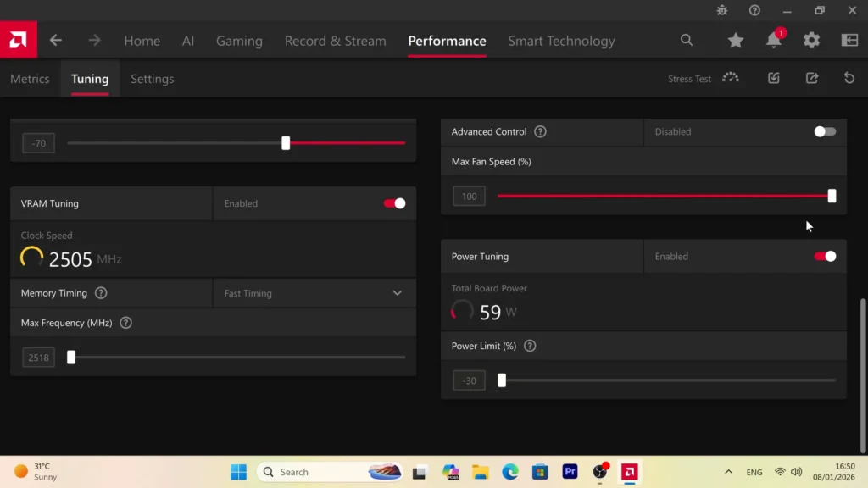Open Microsoft Edge from taskbar
This screenshot has height=488, width=868.
pos(509,472)
